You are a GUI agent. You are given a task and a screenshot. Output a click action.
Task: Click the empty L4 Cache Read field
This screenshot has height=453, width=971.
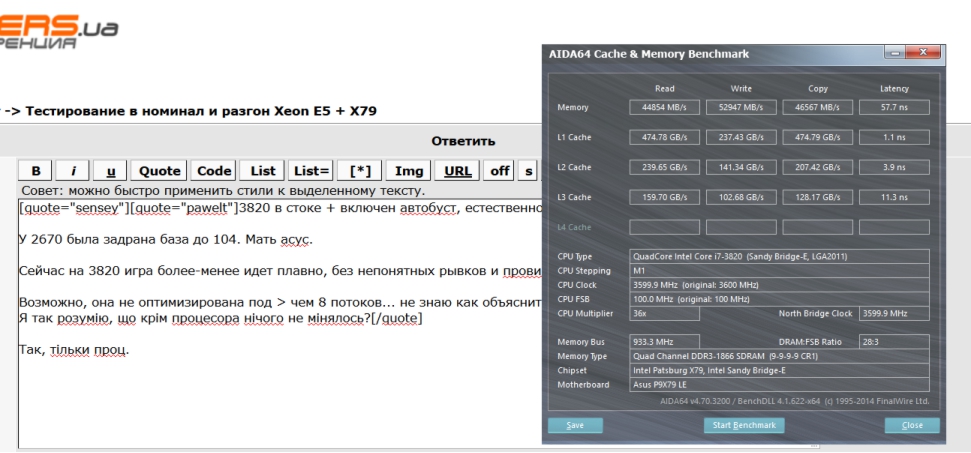point(664,227)
